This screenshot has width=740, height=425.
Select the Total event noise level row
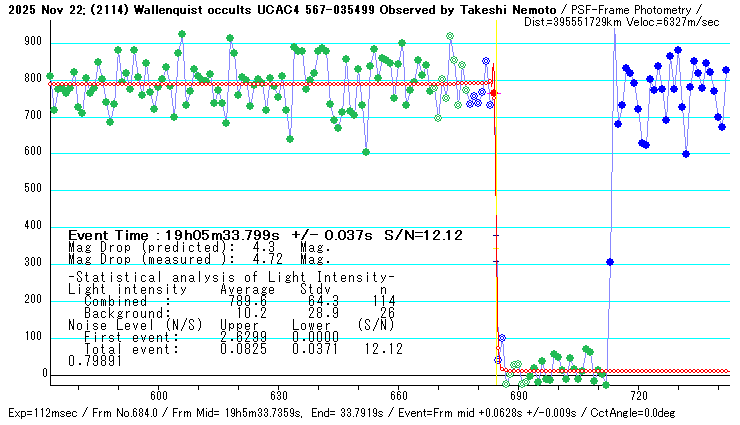(235, 348)
